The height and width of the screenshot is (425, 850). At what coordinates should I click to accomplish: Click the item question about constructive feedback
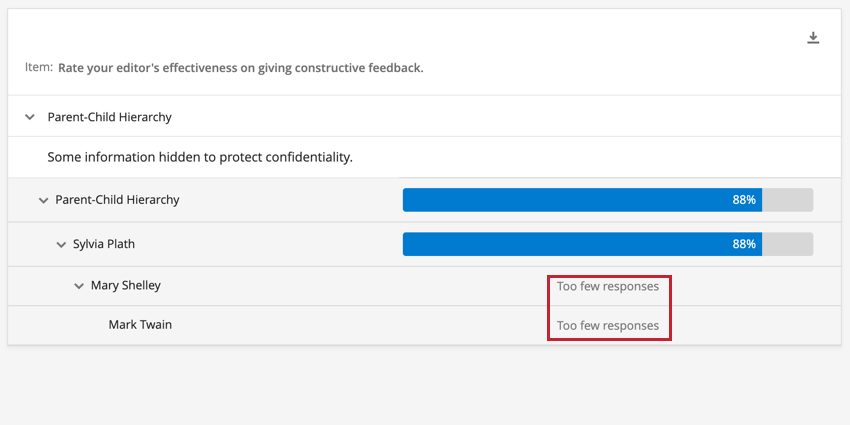240,68
